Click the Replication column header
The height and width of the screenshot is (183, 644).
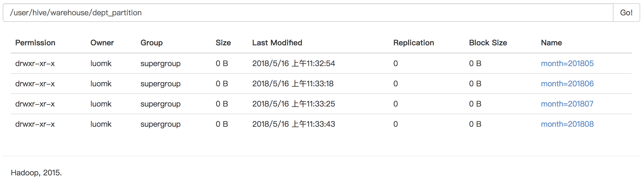(414, 43)
